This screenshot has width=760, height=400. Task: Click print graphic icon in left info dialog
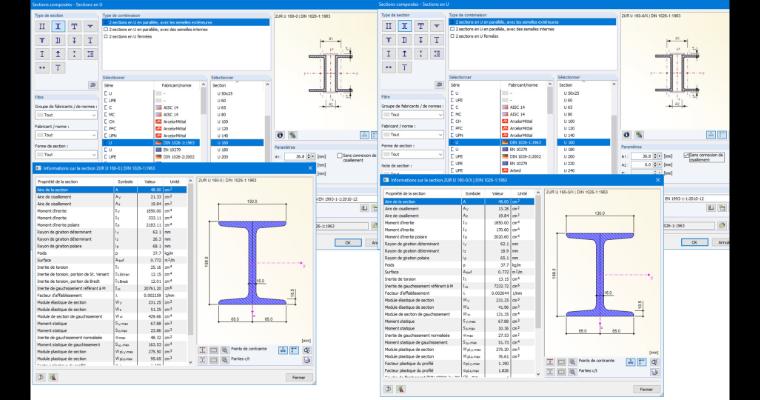[306, 360]
